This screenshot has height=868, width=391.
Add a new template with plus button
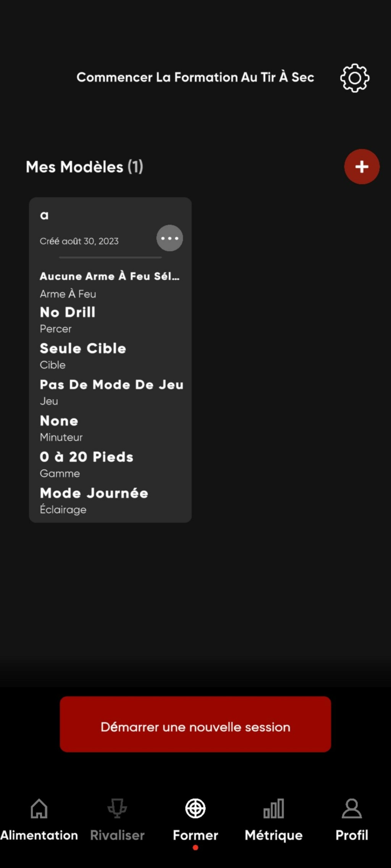click(362, 167)
